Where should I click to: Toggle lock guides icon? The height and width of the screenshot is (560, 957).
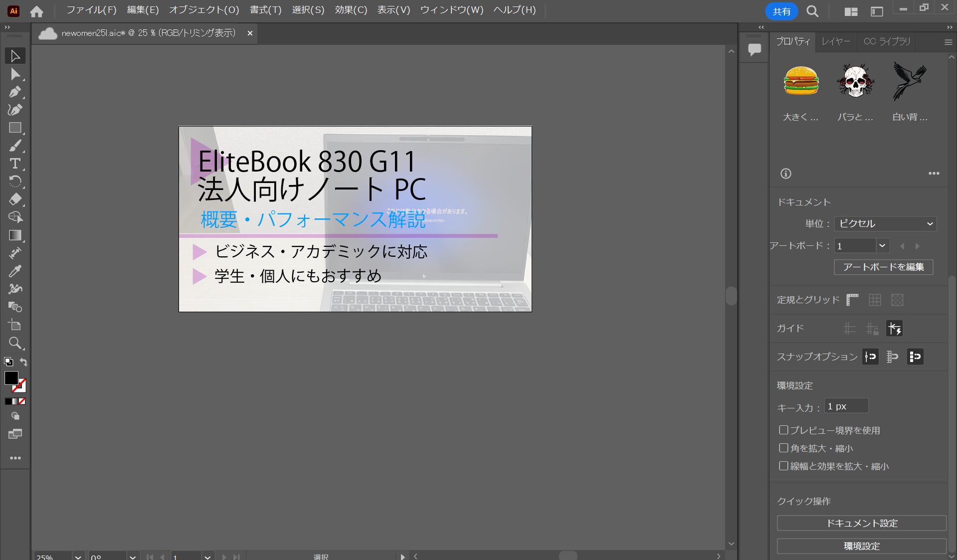pyautogui.click(x=872, y=328)
